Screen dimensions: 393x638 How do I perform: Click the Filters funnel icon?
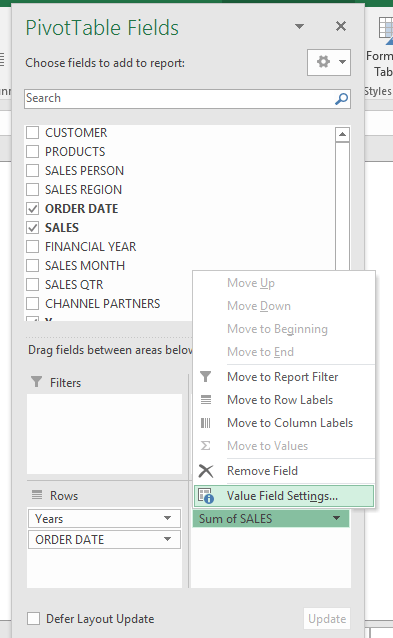point(37,382)
